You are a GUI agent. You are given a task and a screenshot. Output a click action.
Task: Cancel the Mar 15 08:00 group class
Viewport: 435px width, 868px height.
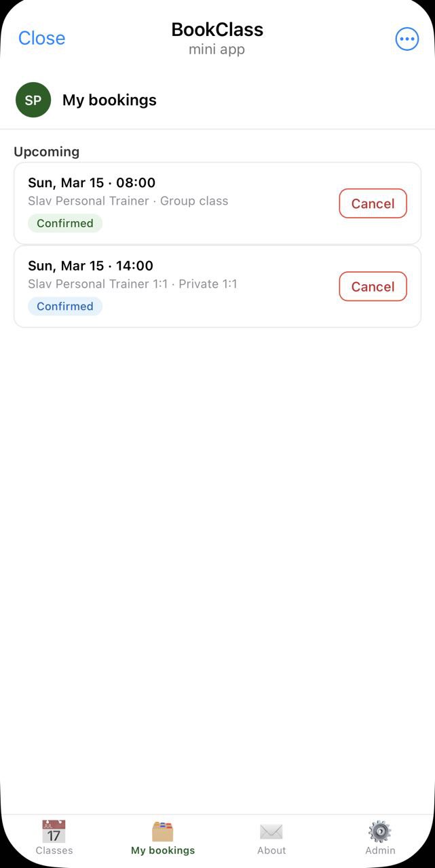tap(373, 203)
